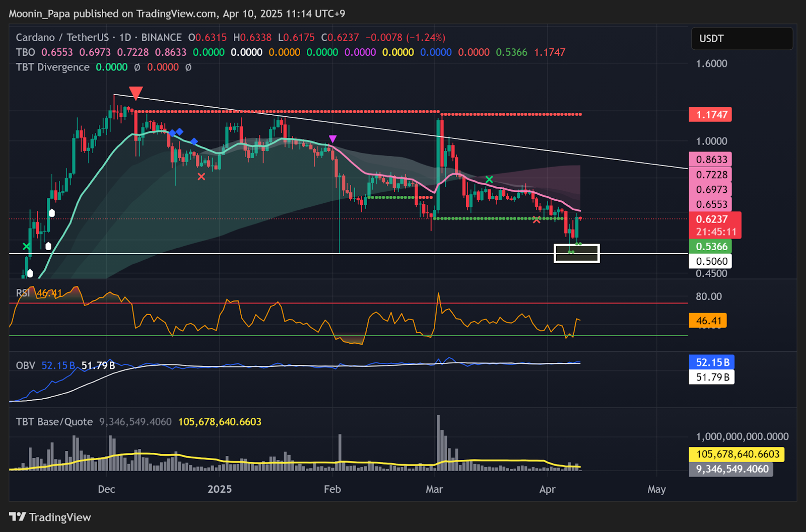Select the purple downward triangle marker near February
This screenshot has height=532, width=806.
tap(332, 139)
